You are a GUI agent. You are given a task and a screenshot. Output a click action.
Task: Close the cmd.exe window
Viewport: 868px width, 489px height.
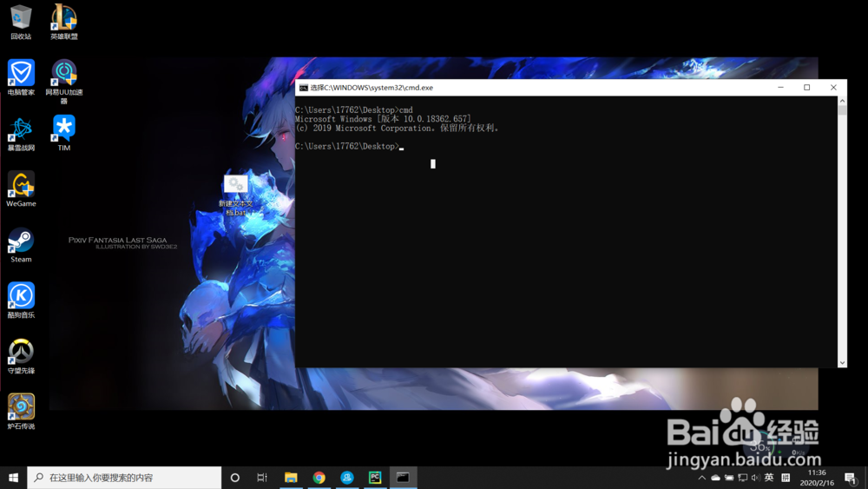(833, 88)
